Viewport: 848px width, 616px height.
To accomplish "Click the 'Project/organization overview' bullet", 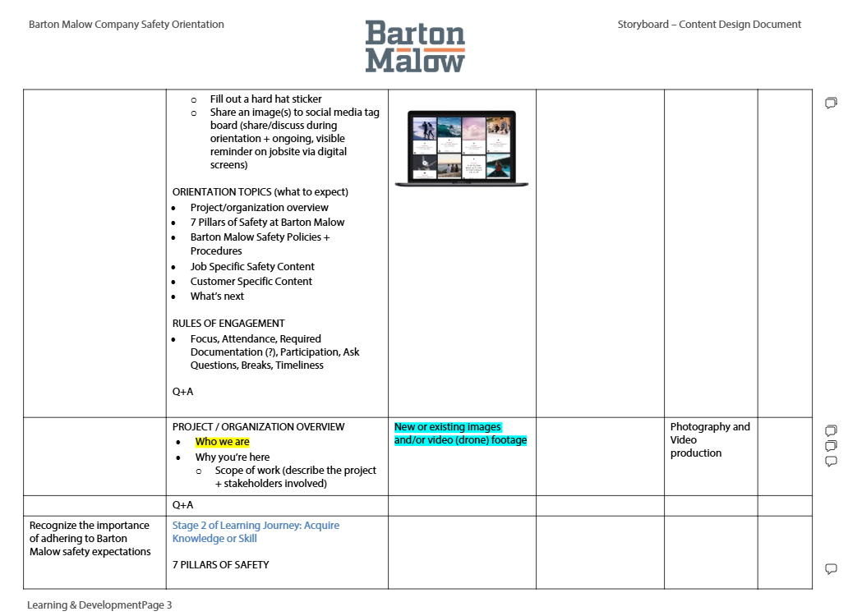I will pos(259,208).
